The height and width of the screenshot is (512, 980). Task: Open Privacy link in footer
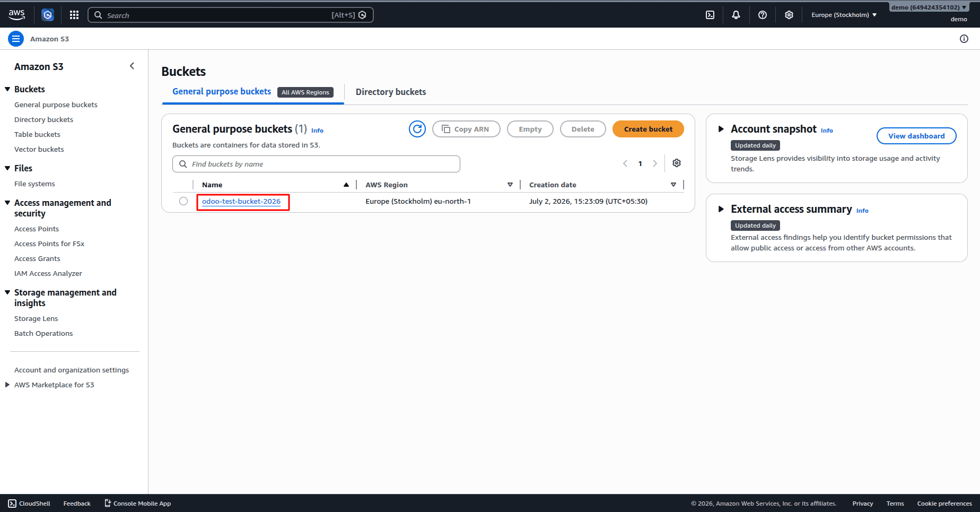(x=863, y=504)
